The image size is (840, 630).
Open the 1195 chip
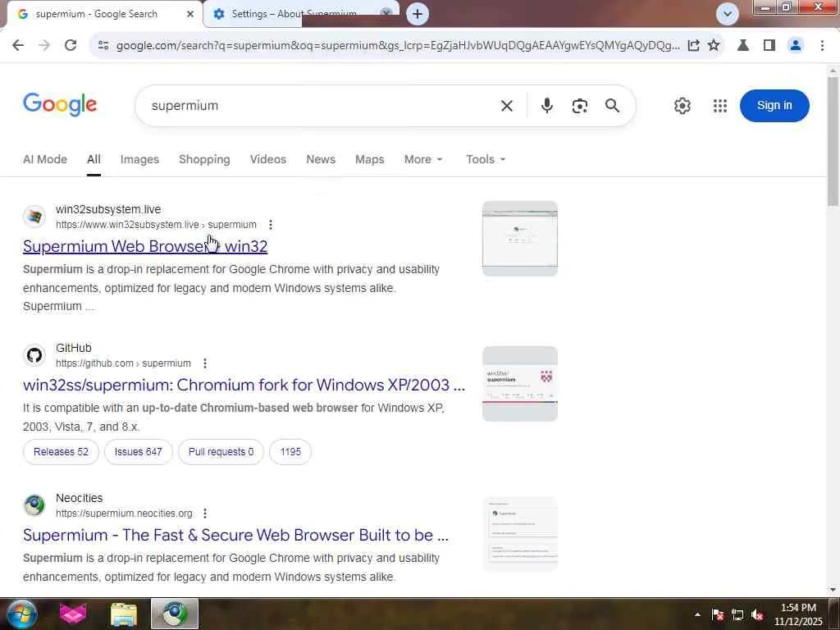[x=290, y=452]
